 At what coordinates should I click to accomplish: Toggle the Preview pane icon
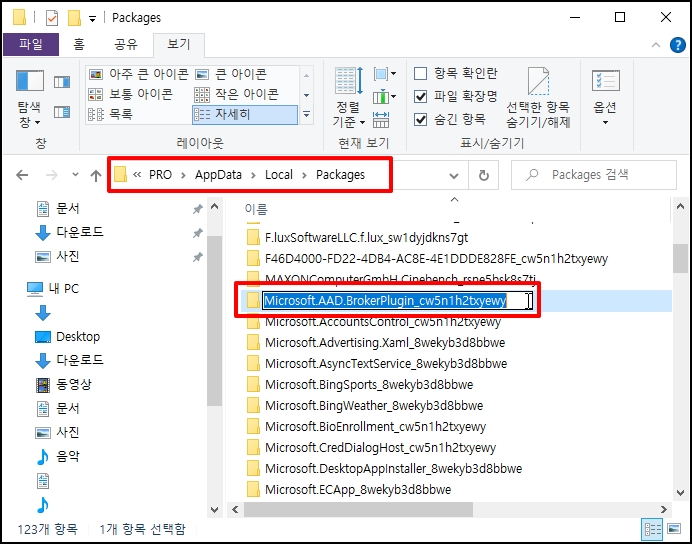62,82
